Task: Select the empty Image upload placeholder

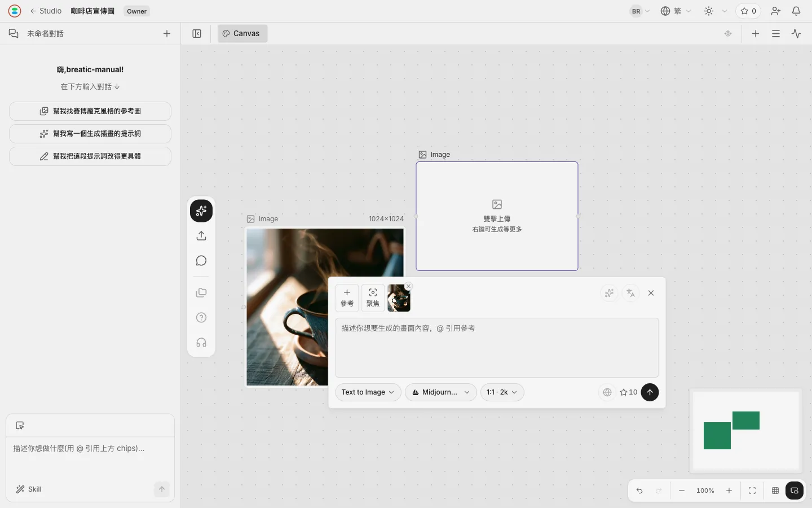Action: pyautogui.click(x=497, y=216)
